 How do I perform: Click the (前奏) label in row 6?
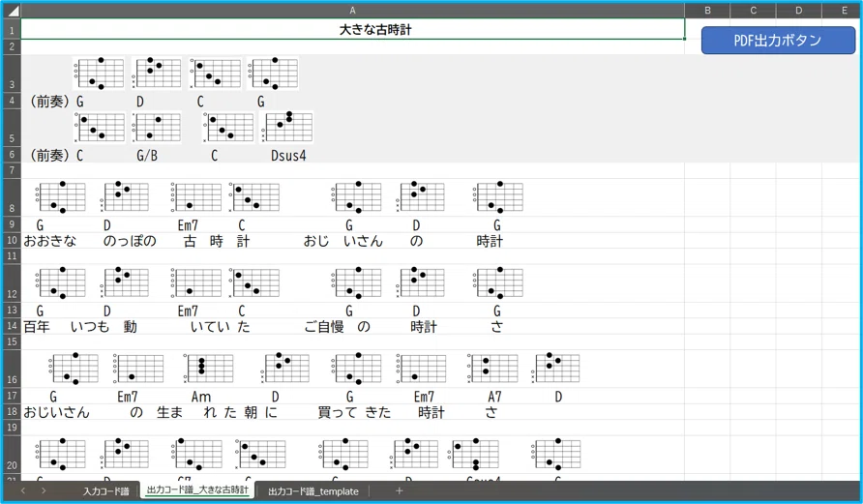click(x=49, y=156)
